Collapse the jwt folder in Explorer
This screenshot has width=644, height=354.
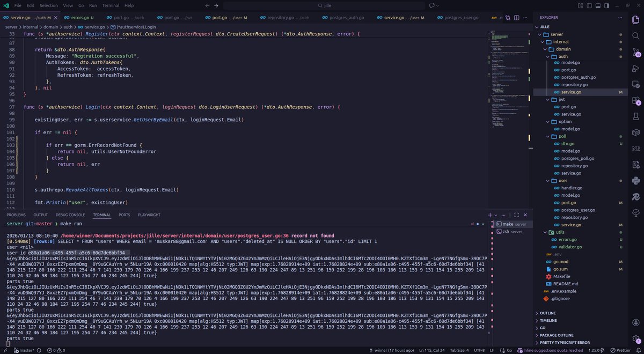click(x=580, y=99)
